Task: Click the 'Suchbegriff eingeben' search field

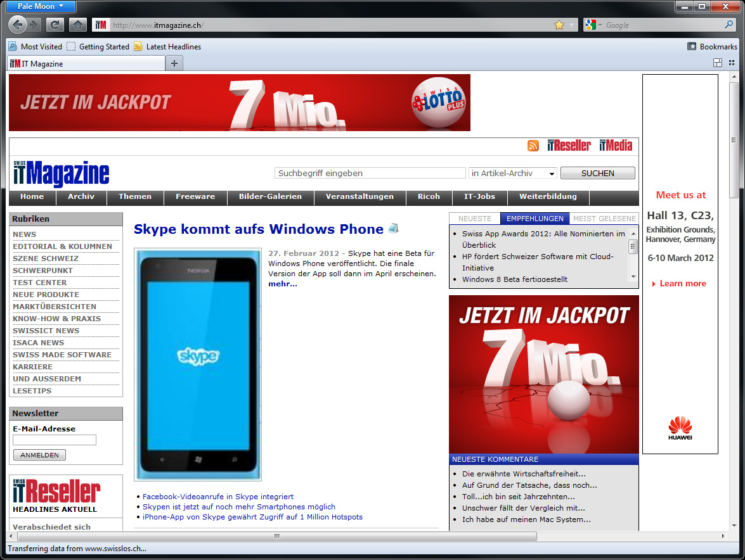Action: click(x=370, y=173)
